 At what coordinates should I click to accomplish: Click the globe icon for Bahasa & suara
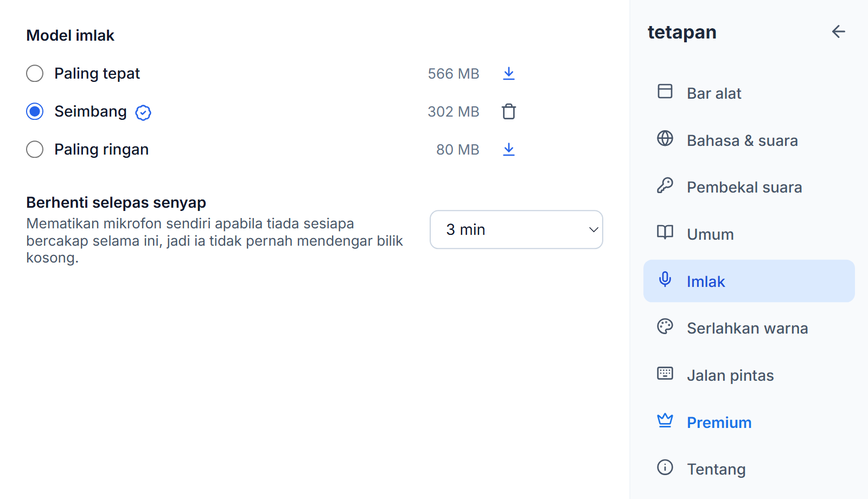665,138
